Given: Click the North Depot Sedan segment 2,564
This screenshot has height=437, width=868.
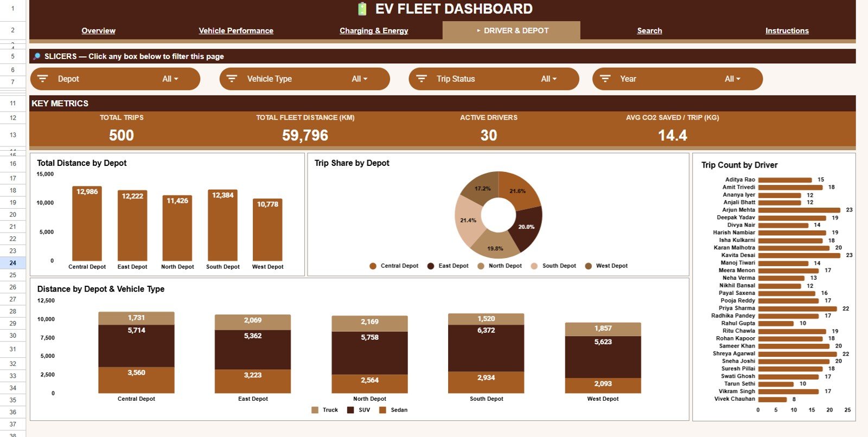Looking at the screenshot, I should 369,384.
